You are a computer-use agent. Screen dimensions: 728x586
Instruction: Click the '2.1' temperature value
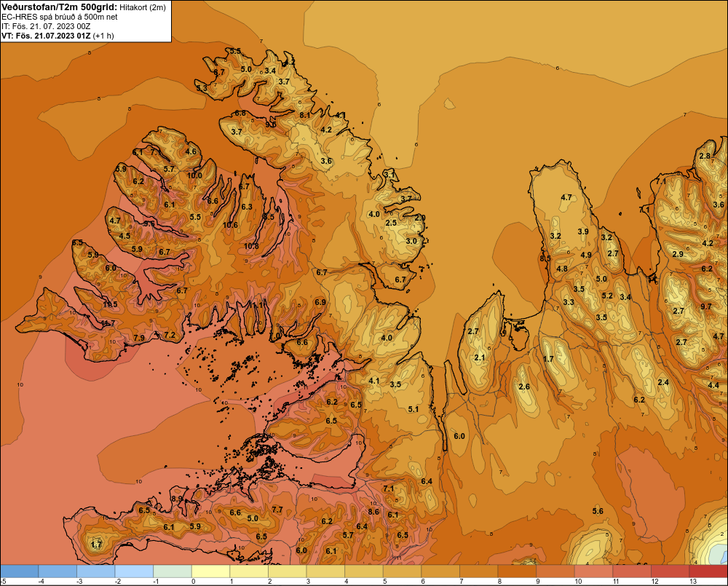point(480,357)
